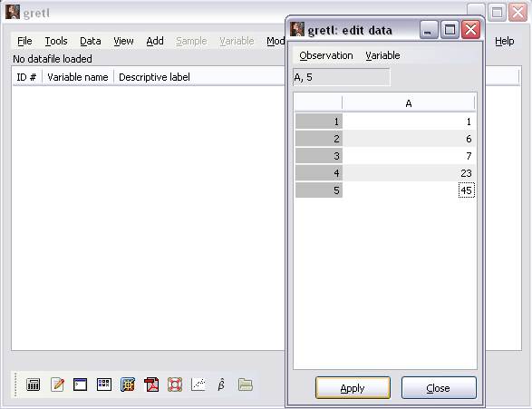Open Observation menu in edit data window
Image resolution: width=532 pixels, height=409 pixels.
tap(326, 55)
